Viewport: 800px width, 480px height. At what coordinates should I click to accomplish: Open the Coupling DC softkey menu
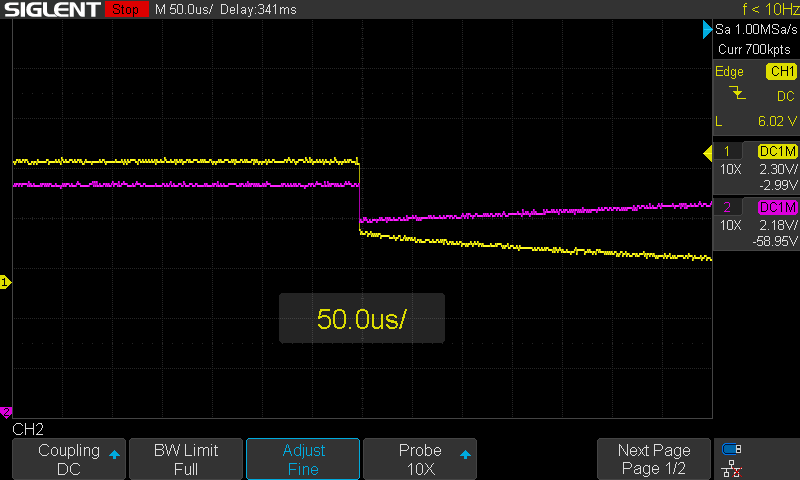pos(69,459)
